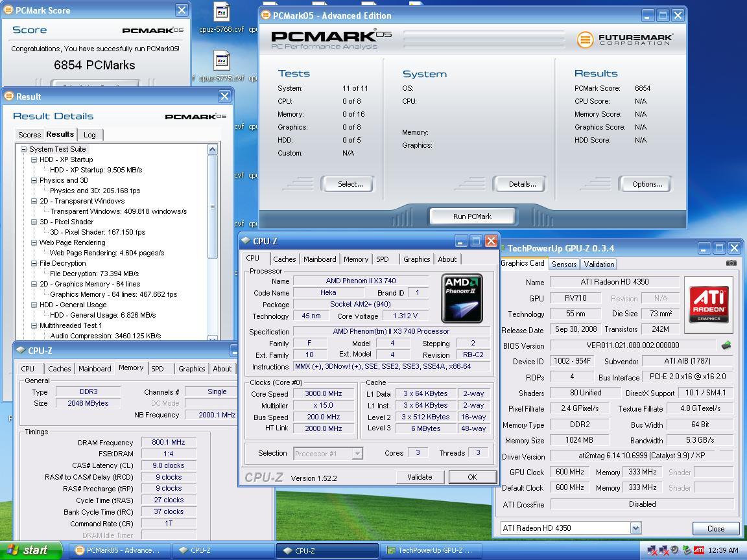Click the GPU-Z window title bar icon

click(503, 248)
